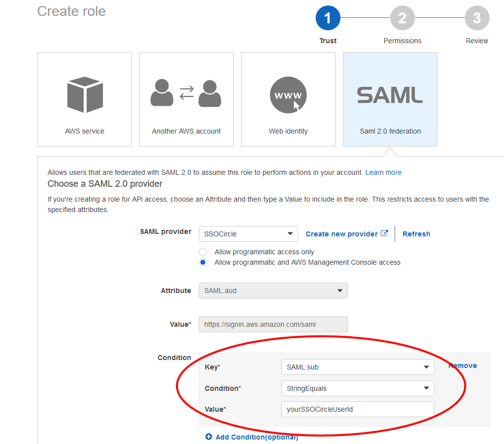Screen dimensions: 504x444
Task: Pick the Web identity www globe icon
Action: 288,95
